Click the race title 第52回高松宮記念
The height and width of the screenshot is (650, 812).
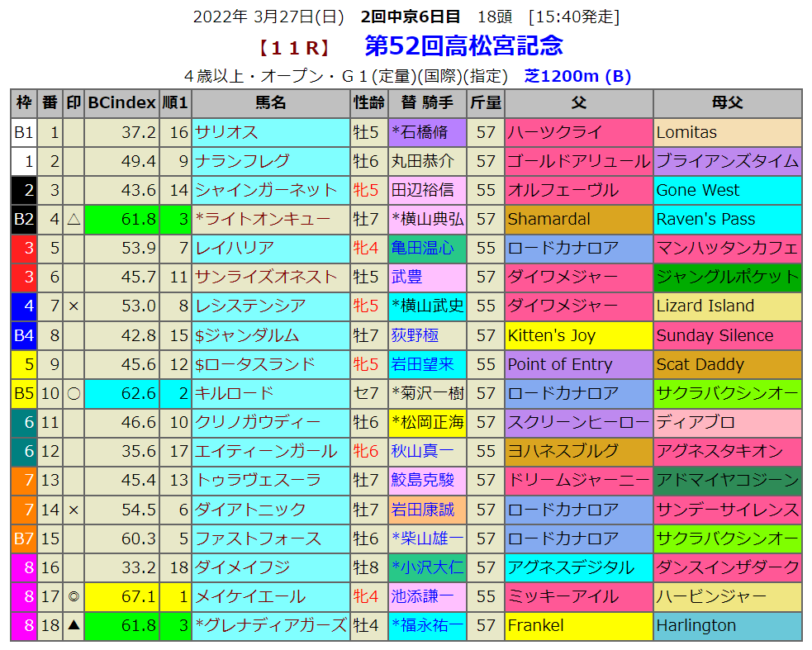pos(463,45)
